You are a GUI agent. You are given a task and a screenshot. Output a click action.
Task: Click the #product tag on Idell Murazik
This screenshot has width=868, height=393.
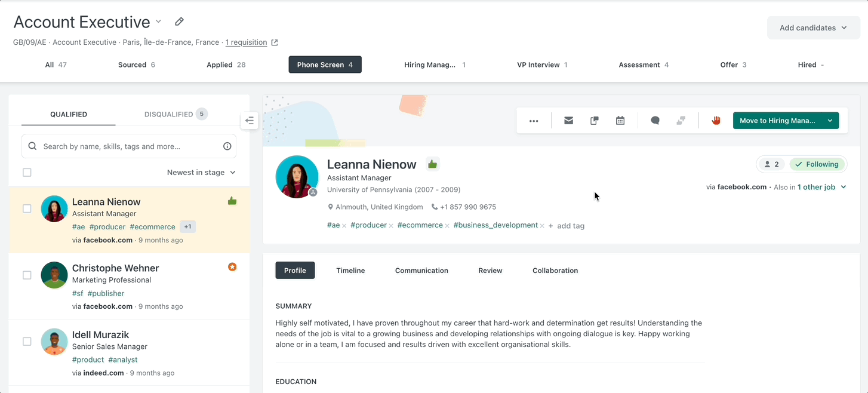(x=88, y=360)
